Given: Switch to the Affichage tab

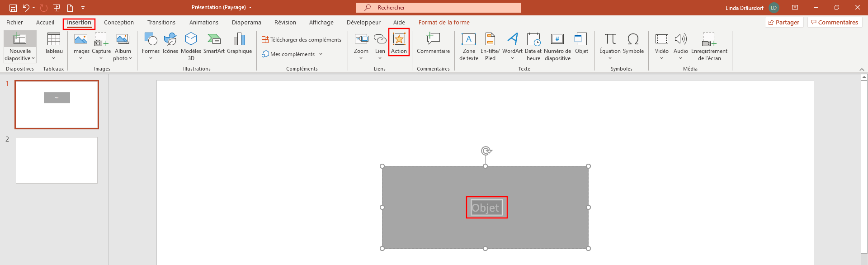Looking at the screenshot, I should point(321,23).
